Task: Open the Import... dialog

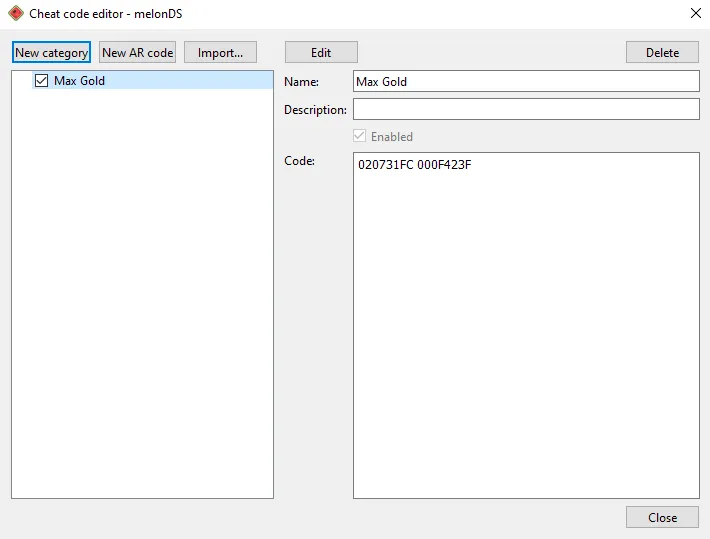Action: tap(221, 53)
